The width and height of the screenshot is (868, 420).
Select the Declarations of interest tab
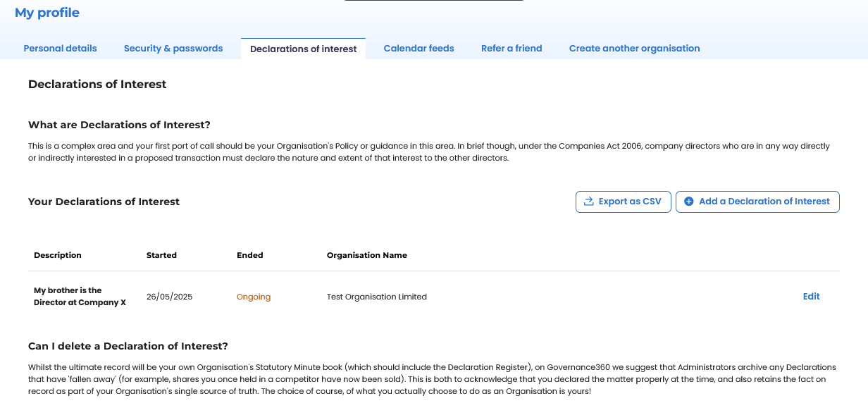(x=303, y=48)
